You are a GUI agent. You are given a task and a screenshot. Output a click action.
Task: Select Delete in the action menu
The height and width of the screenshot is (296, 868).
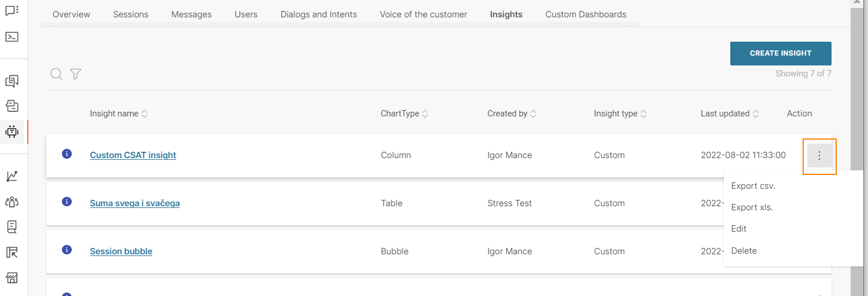point(744,251)
